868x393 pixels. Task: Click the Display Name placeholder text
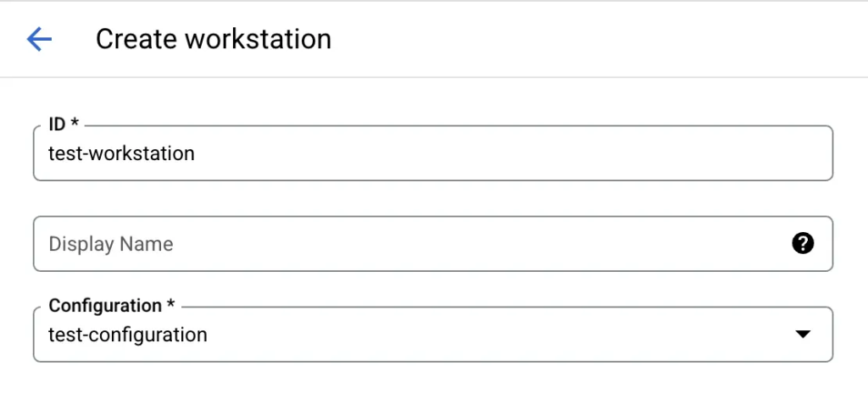point(111,244)
